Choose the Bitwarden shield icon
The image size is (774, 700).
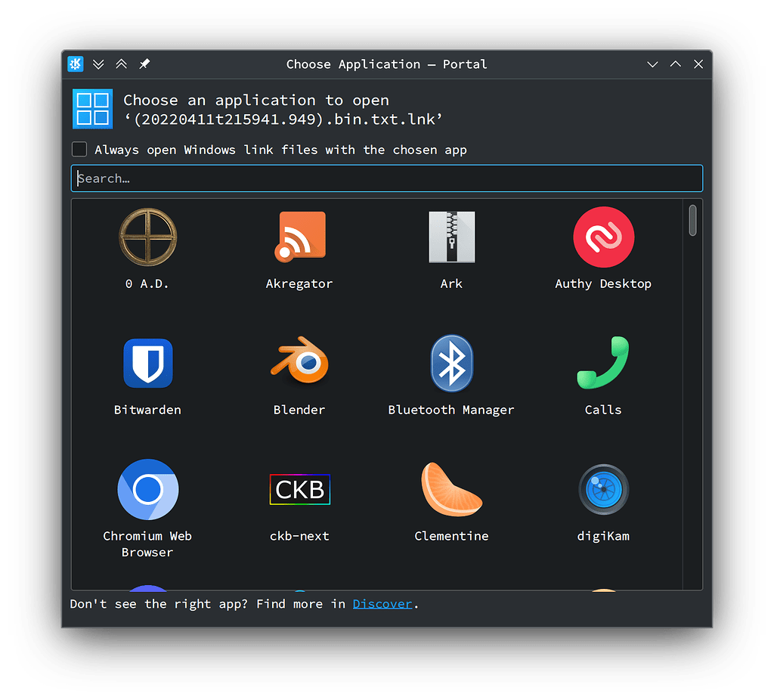[147, 364]
